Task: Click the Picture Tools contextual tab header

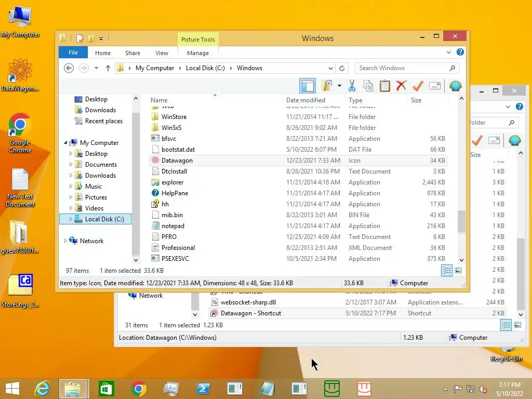Action: click(x=198, y=39)
